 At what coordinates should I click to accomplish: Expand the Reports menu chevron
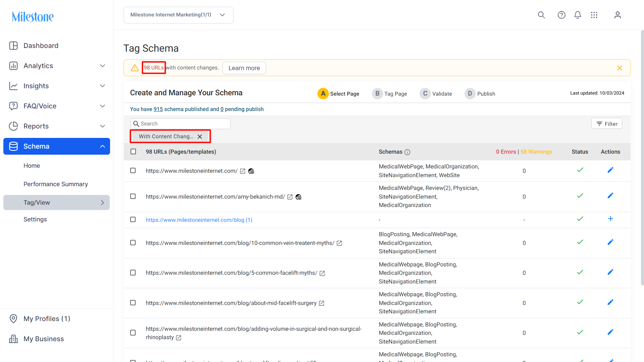103,126
